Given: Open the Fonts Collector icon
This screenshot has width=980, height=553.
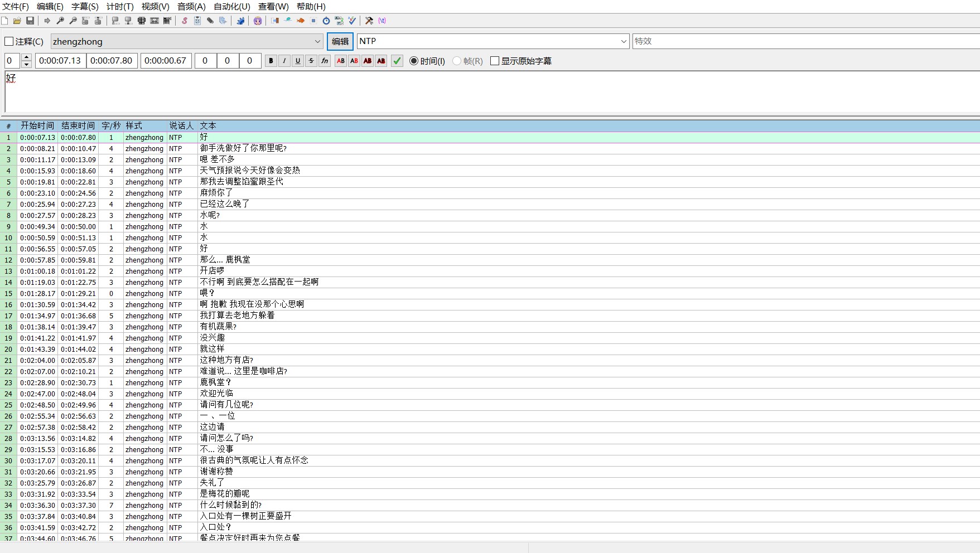Looking at the screenshot, I should pyautogui.click(x=223, y=21).
